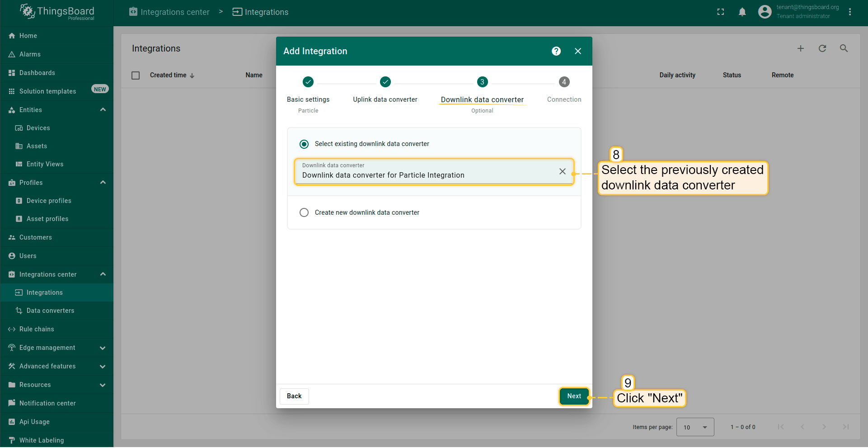Collapse the Entities sidebar section
This screenshot has height=448, width=868.
point(103,110)
